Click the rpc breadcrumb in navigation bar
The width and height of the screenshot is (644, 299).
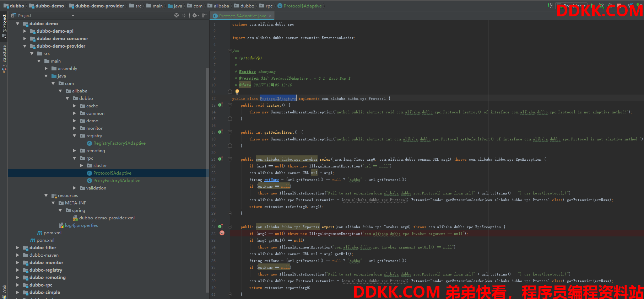pyautogui.click(x=266, y=6)
